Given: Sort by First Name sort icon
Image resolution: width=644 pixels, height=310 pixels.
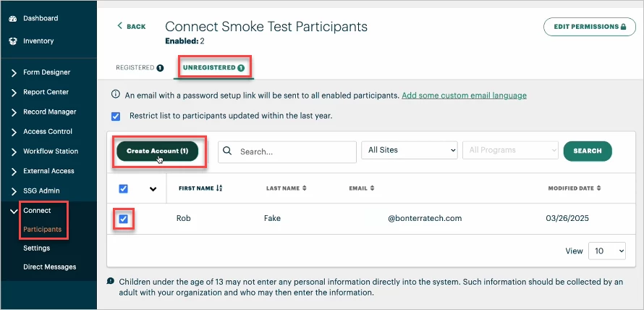Looking at the screenshot, I should 219,188.
